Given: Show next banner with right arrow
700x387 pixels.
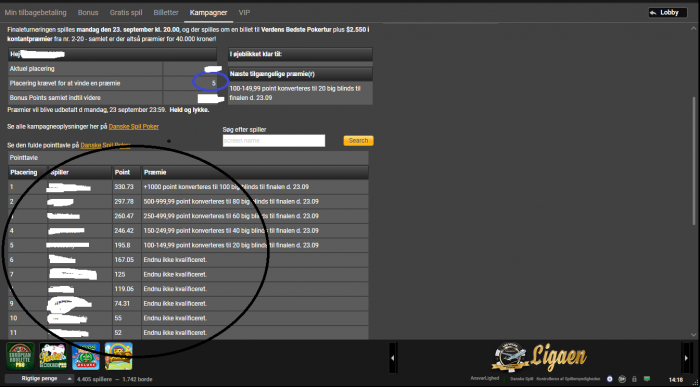Looking at the screenshot, I should click(x=686, y=358).
